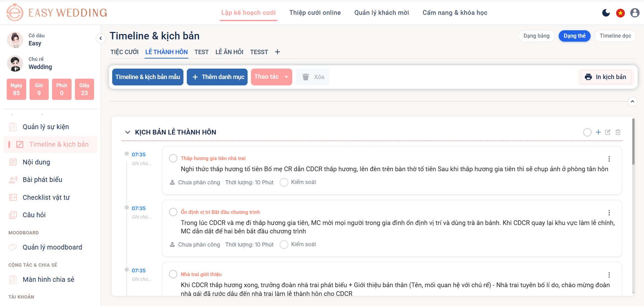Viewport: 644px width, 306px height.
Task: Select all items in Kịch bản lễ thành hôn
Action: tap(587, 132)
